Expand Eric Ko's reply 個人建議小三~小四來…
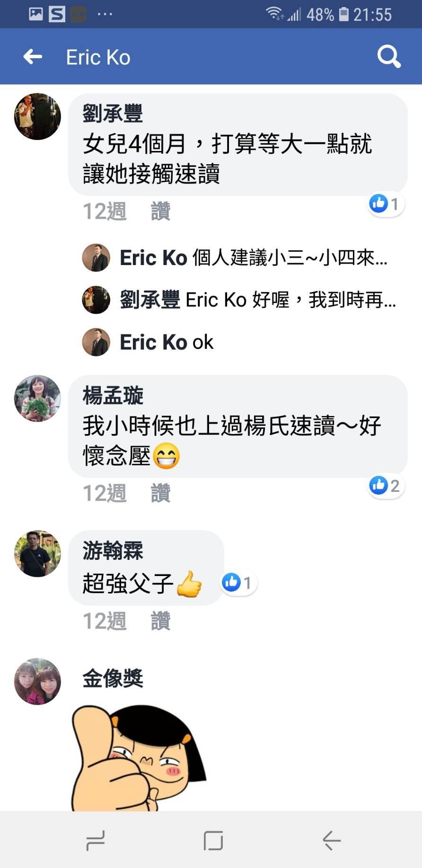This screenshot has height=868, width=422. point(254,258)
